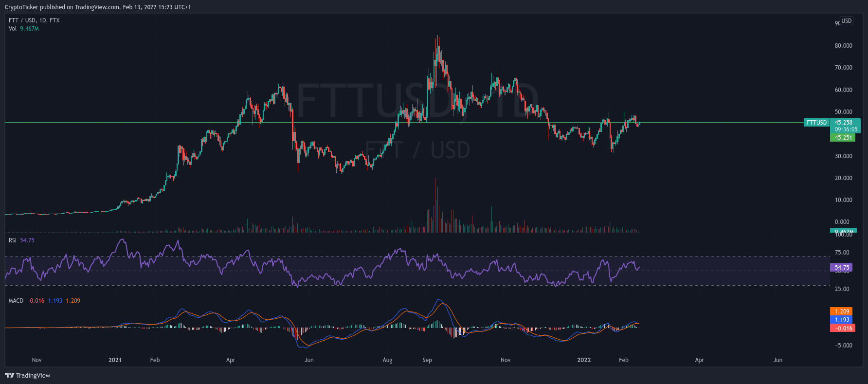Click the orange 1.209 MACD signal badge

pos(842,311)
